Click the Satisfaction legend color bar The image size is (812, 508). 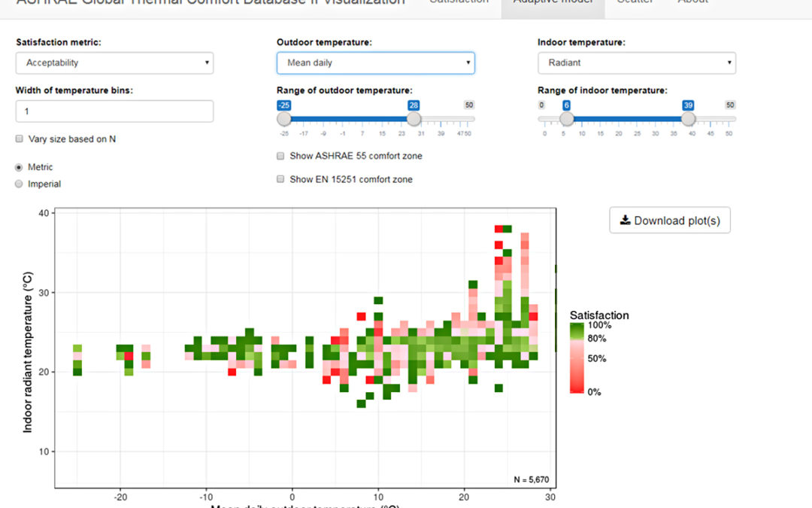577,358
